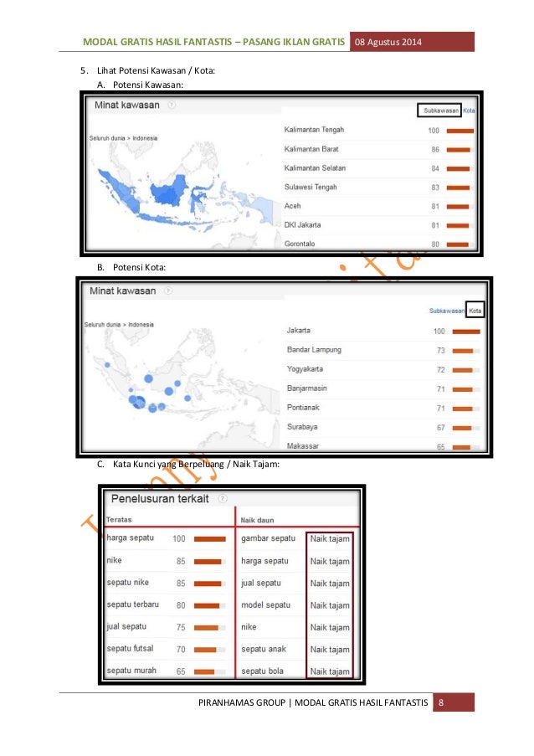
Task: Click 'sepatu bola' rising query
Action: [262, 671]
